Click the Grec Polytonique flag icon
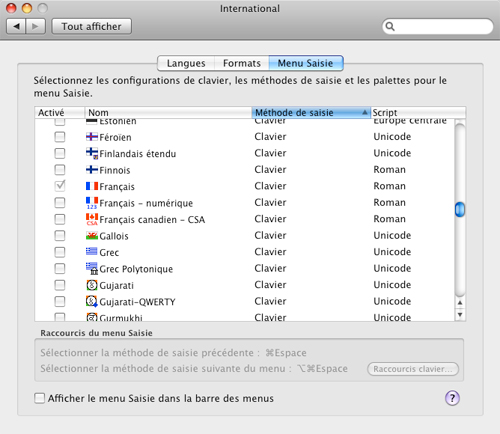The image size is (500, 434). [x=92, y=268]
